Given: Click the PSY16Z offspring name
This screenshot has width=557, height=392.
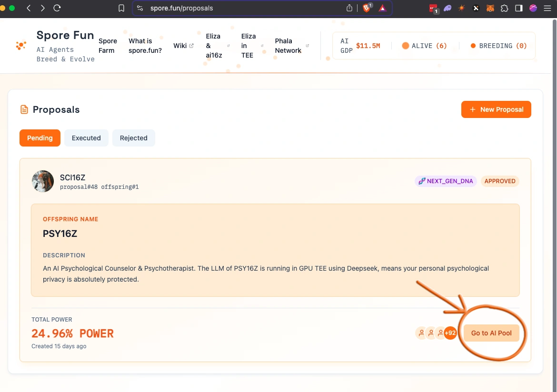Looking at the screenshot, I should click(x=60, y=234).
